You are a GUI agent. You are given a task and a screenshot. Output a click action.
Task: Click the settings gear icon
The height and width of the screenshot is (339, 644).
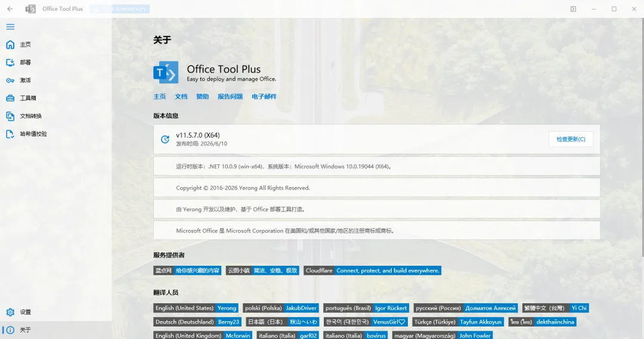[x=10, y=312]
